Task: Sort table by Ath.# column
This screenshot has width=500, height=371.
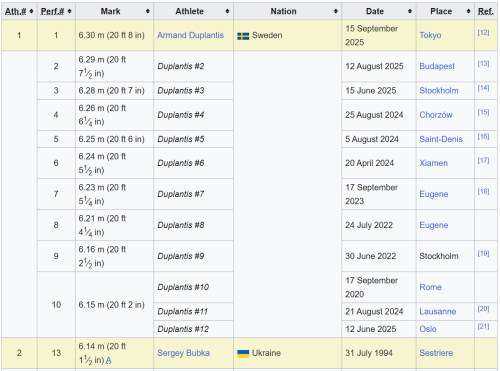Action: click(31, 11)
